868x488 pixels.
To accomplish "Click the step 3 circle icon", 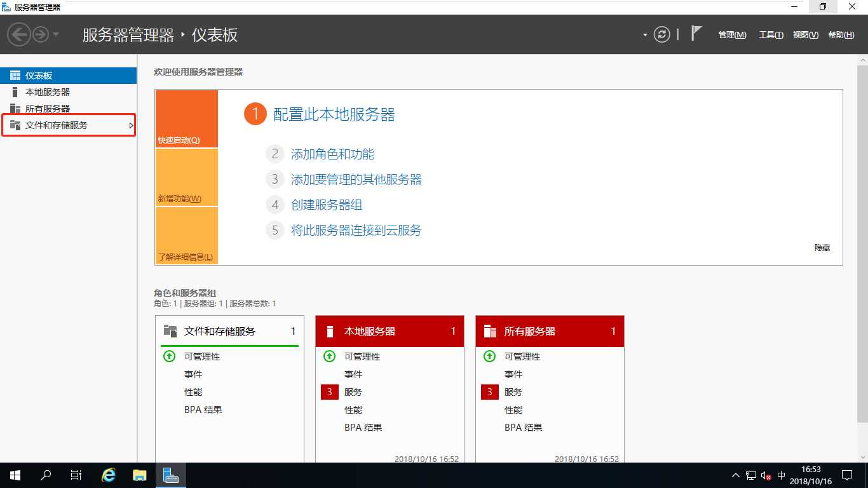I will tap(275, 179).
